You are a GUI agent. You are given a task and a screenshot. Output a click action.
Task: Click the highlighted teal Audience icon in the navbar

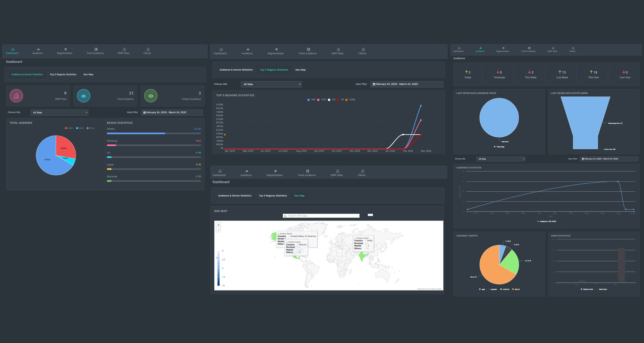[x=480, y=48]
